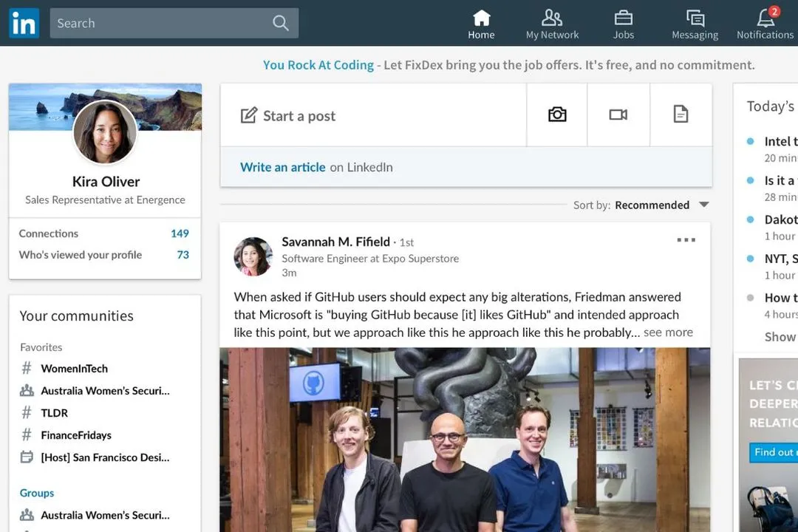Click the search magnifier icon

coord(281,23)
